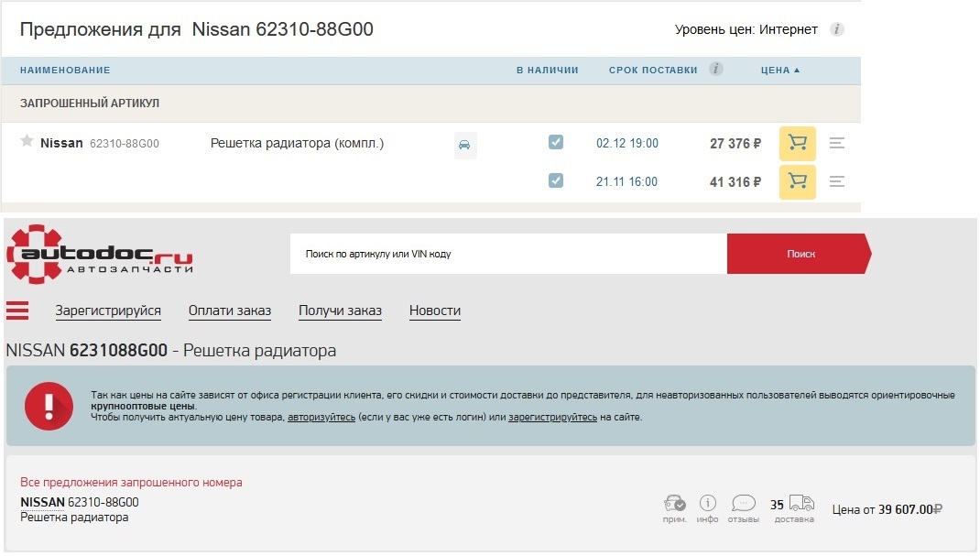This screenshot has width=980, height=556.
Task: Click Все предложения запрошенного номера heading
Action: [131, 483]
